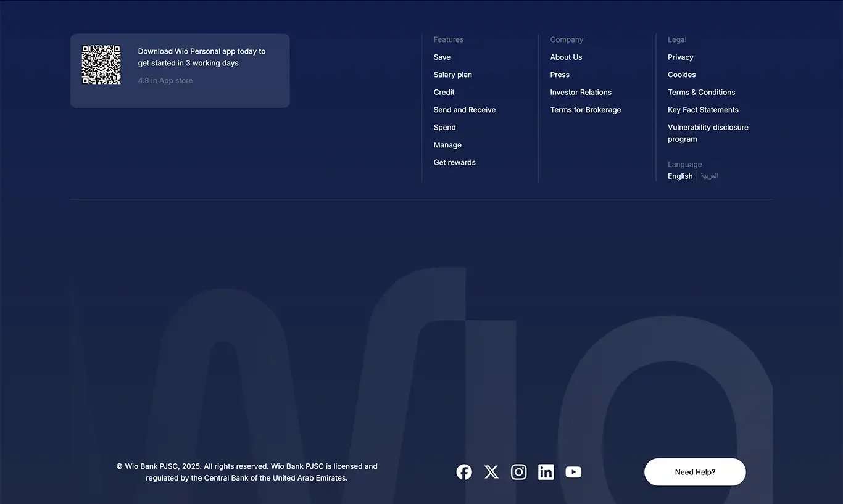The image size is (843, 504).
Task: Click the Download Wio Personal app text
Action: pyautogui.click(x=202, y=57)
